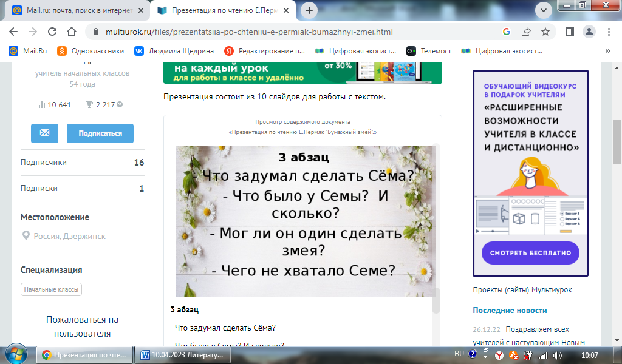Screen dimensions: 622x364
Task: Click the Подписаться button
Action: [100, 133]
